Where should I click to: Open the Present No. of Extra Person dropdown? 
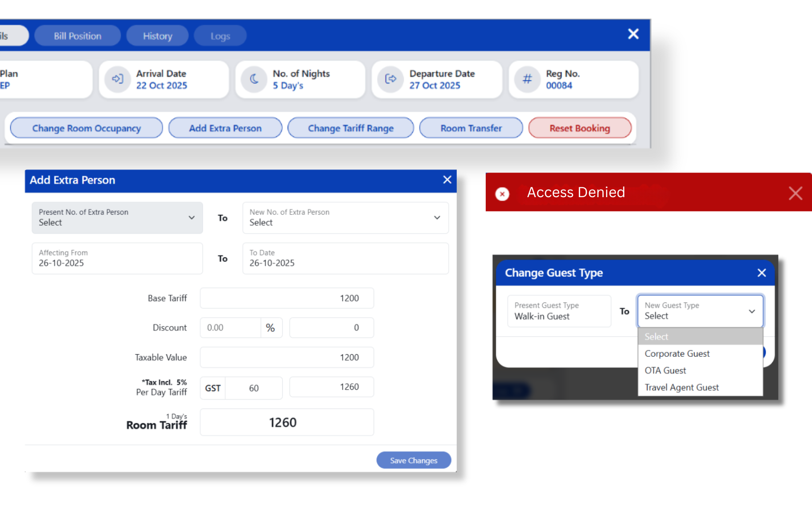tap(117, 218)
